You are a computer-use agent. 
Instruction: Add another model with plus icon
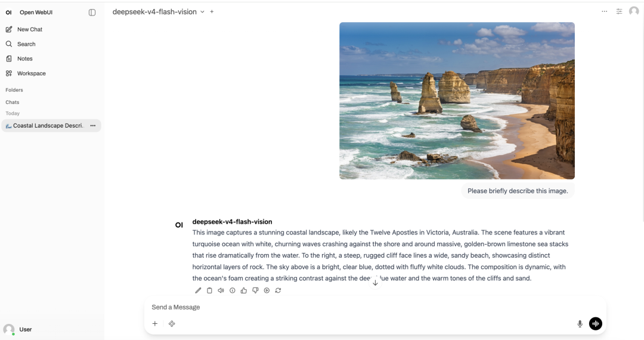point(212,12)
